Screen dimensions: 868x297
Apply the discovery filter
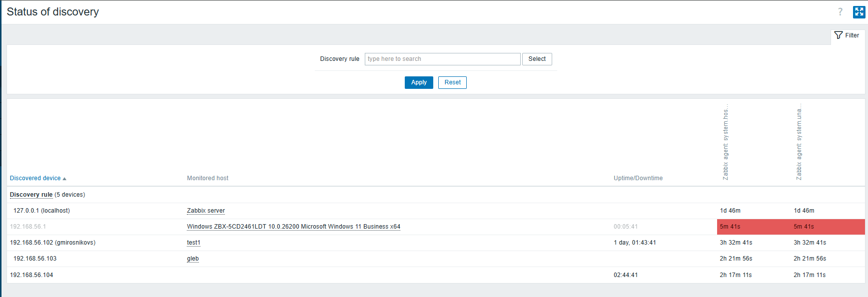coord(419,82)
